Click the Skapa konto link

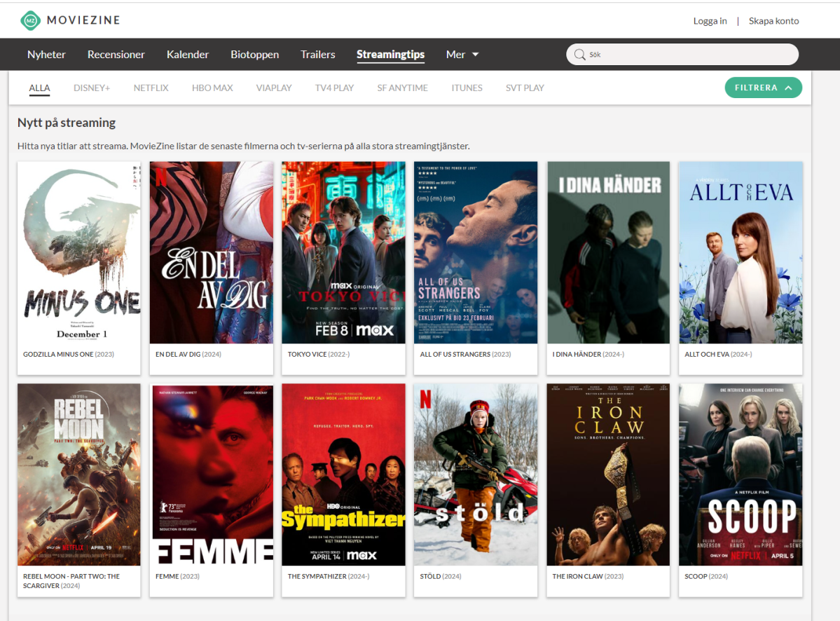pyautogui.click(x=773, y=20)
